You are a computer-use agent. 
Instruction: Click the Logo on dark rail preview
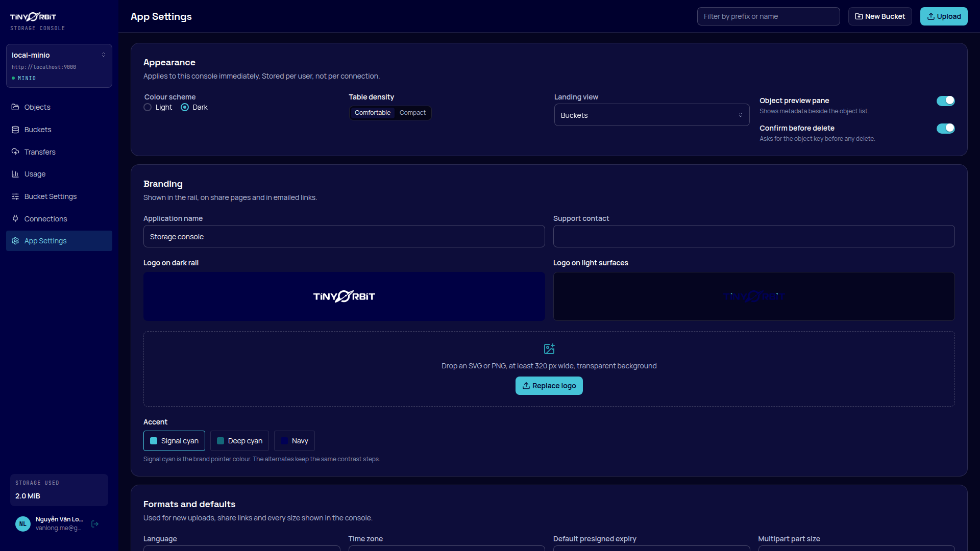pyautogui.click(x=344, y=296)
